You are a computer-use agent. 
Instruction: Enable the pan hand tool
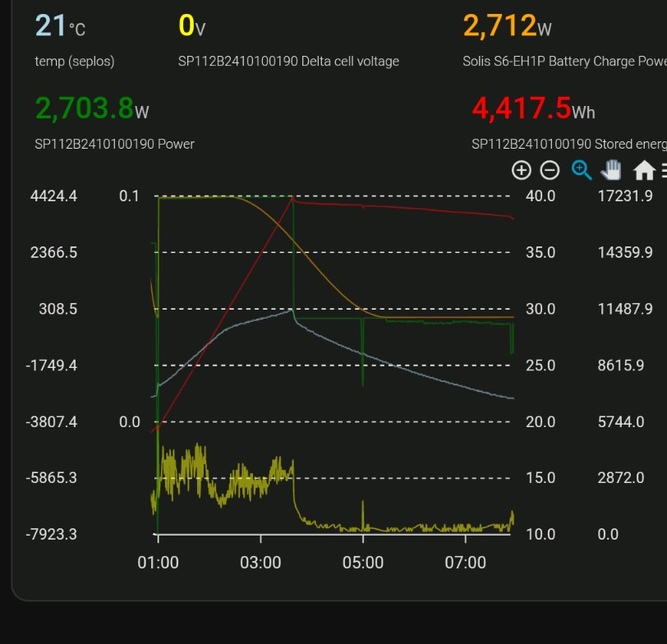[x=612, y=170]
